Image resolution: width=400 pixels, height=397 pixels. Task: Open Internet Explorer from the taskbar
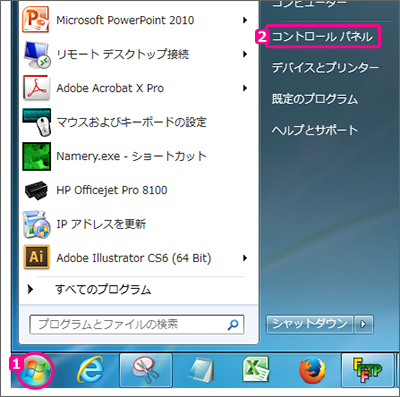[91, 370]
